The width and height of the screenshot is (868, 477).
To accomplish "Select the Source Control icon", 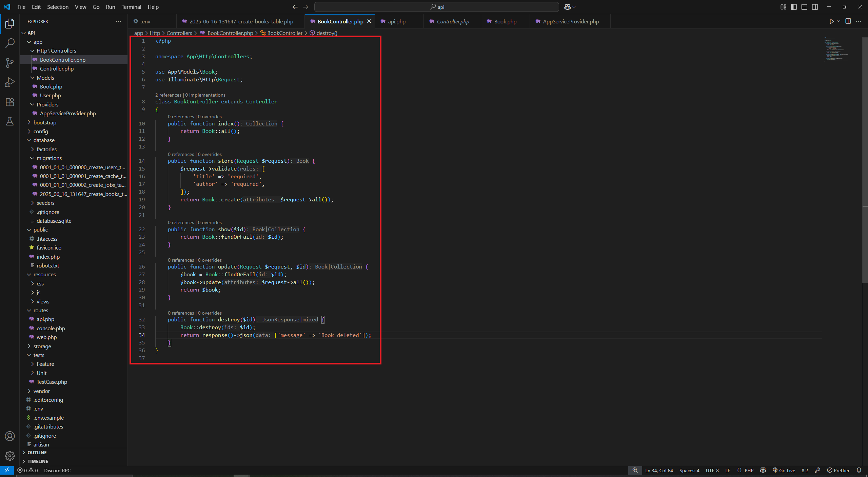I will (x=10, y=63).
